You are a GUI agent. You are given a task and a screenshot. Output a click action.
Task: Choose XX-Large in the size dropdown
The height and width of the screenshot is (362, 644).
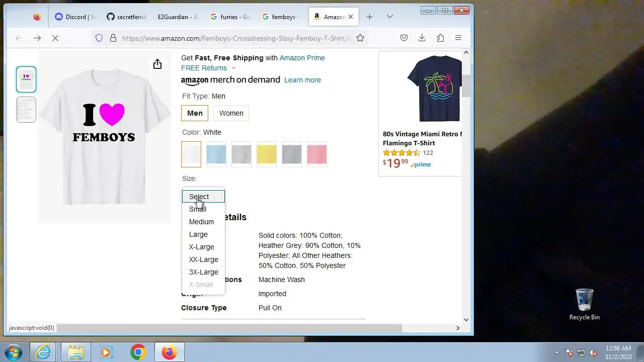tap(203, 259)
